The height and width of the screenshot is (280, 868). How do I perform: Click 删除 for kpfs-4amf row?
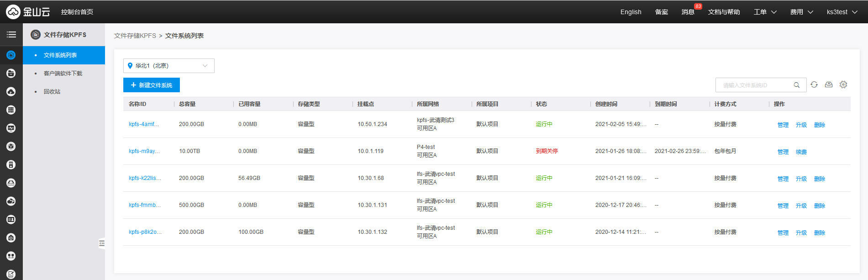[820, 125]
